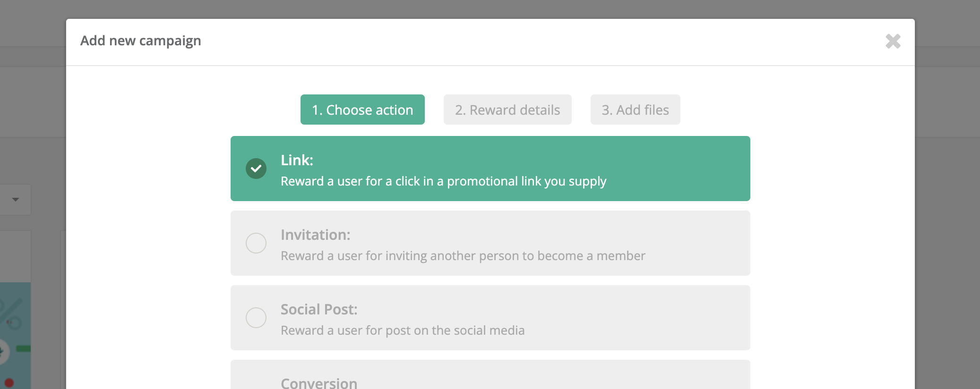Viewport: 980px width, 389px height.
Task: Click the green bar in the thumbnail
Action: point(24,349)
